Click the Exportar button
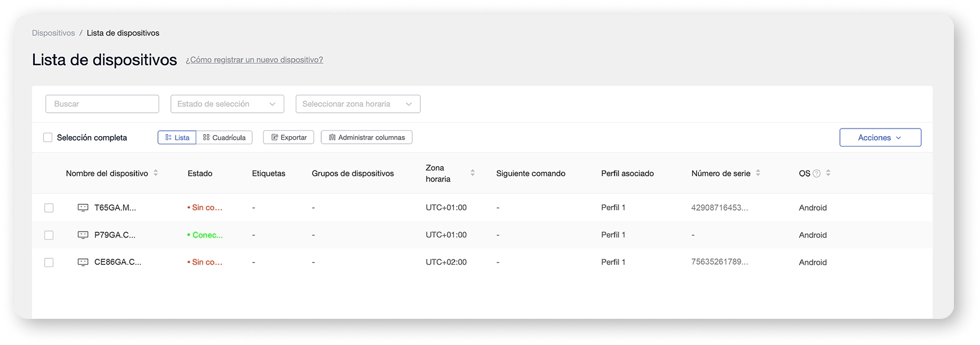The image size is (980, 345). (x=289, y=138)
